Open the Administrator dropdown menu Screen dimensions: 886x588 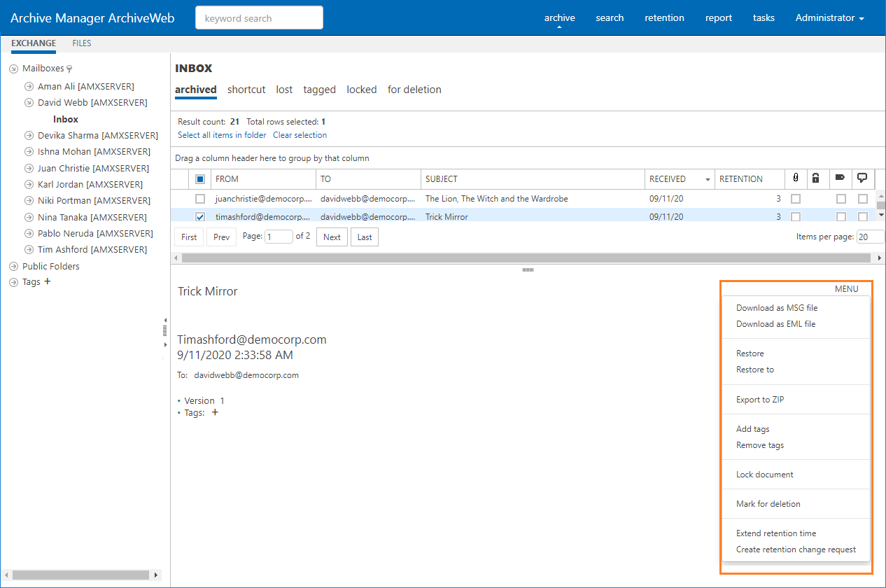click(x=829, y=18)
